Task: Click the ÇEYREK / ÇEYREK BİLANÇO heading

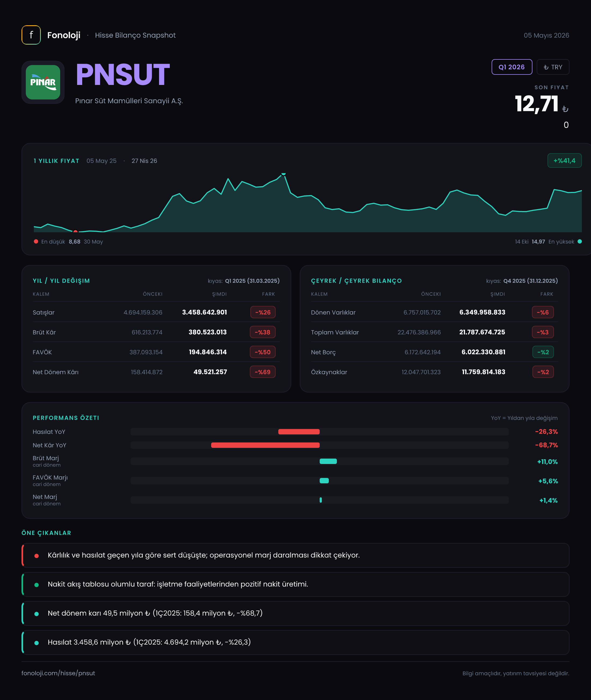Action: pyautogui.click(x=356, y=281)
